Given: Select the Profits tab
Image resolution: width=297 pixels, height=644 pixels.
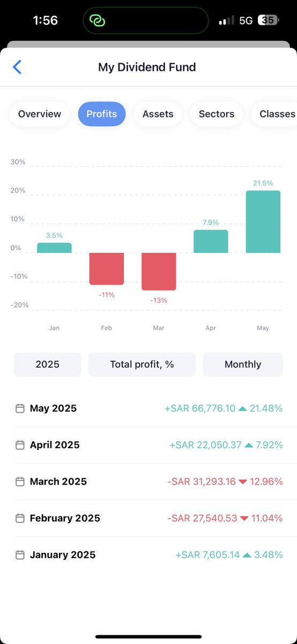Looking at the screenshot, I should (102, 114).
